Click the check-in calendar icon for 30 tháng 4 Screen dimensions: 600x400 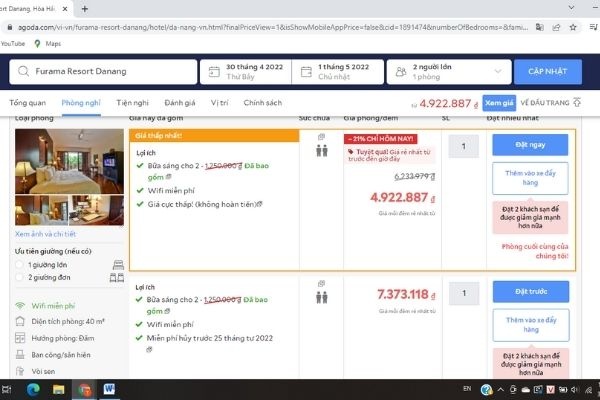(x=214, y=72)
